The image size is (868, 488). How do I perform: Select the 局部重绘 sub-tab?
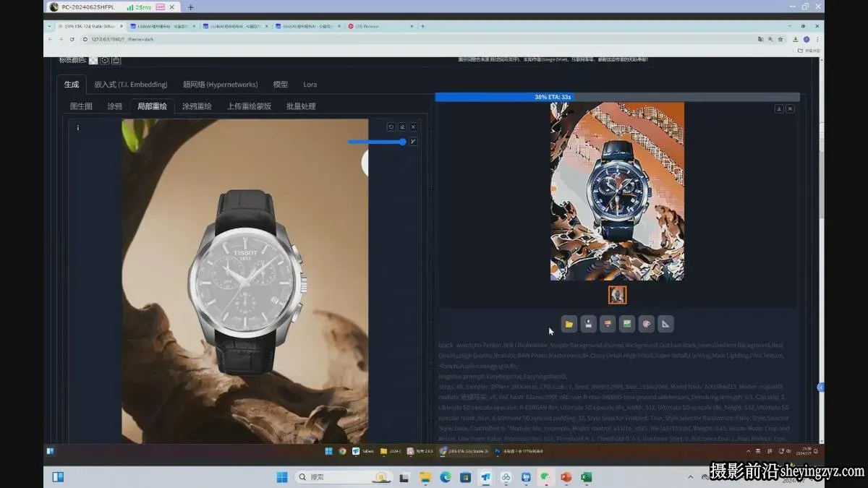(x=152, y=106)
